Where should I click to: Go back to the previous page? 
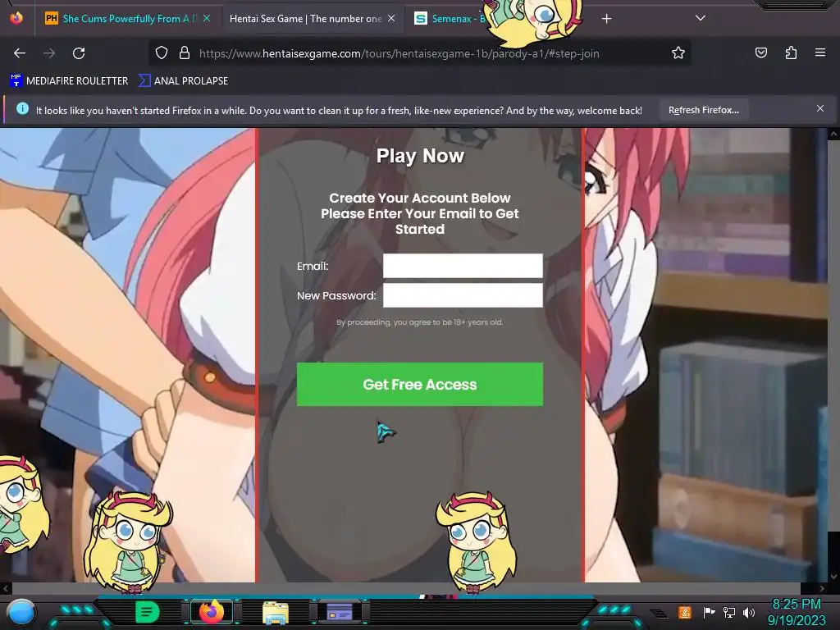point(20,53)
